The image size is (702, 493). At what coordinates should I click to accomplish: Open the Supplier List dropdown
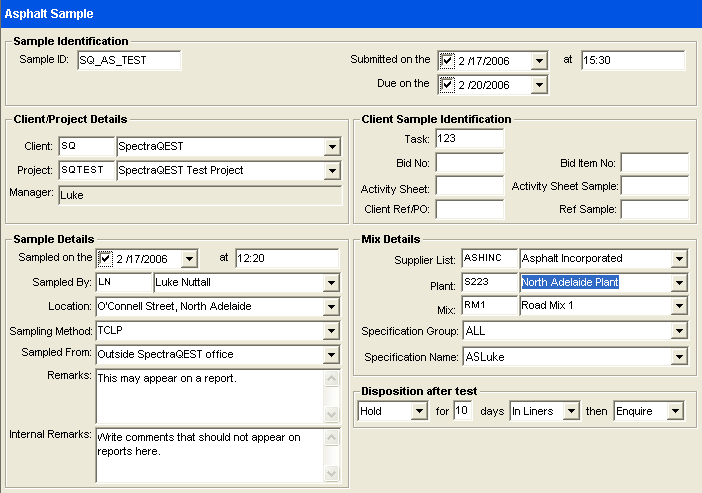click(679, 259)
